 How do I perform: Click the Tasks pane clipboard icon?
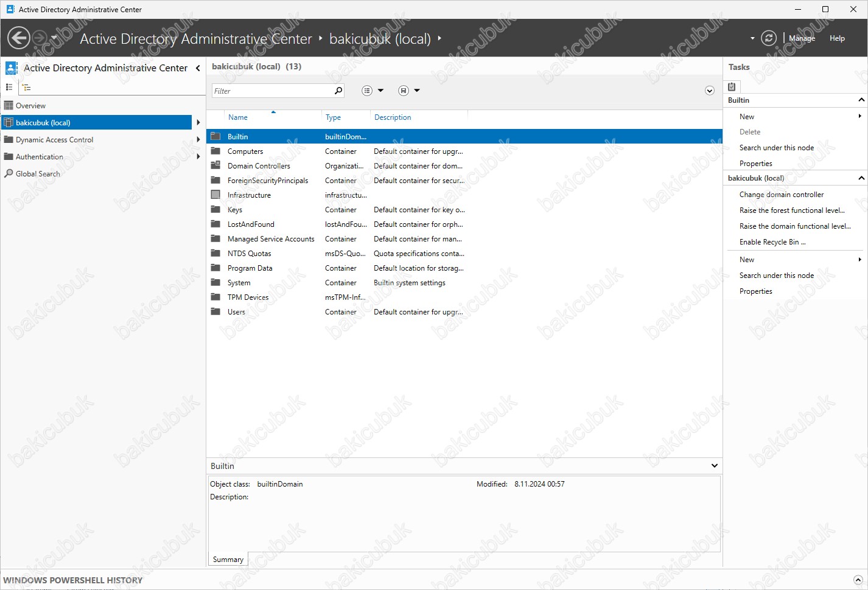click(x=732, y=86)
